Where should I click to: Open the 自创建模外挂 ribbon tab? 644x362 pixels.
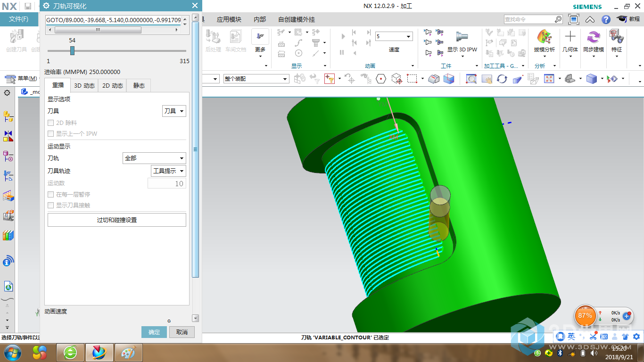(x=297, y=19)
